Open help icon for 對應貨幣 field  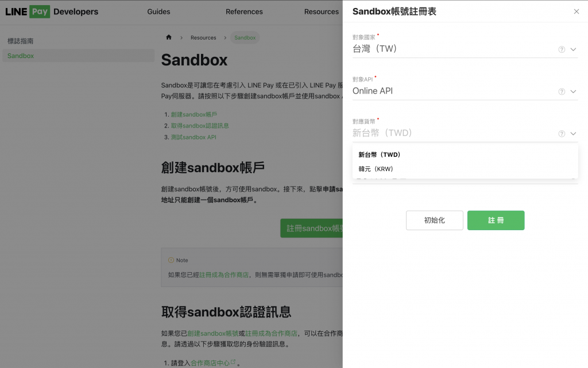coord(562,134)
